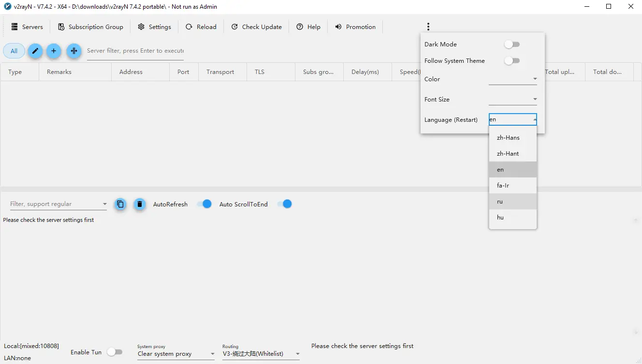Click the pencil edit server icon
This screenshot has height=364, width=642.
tap(35, 51)
